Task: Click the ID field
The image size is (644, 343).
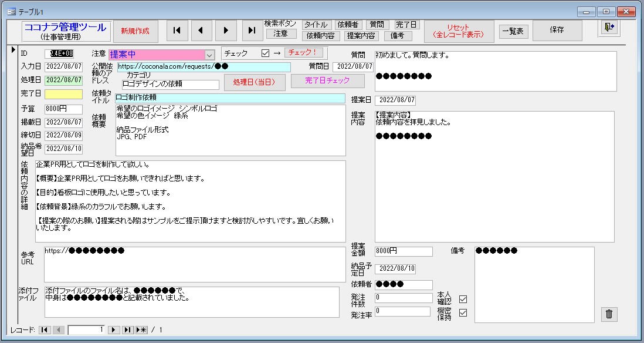Action: coord(64,53)
